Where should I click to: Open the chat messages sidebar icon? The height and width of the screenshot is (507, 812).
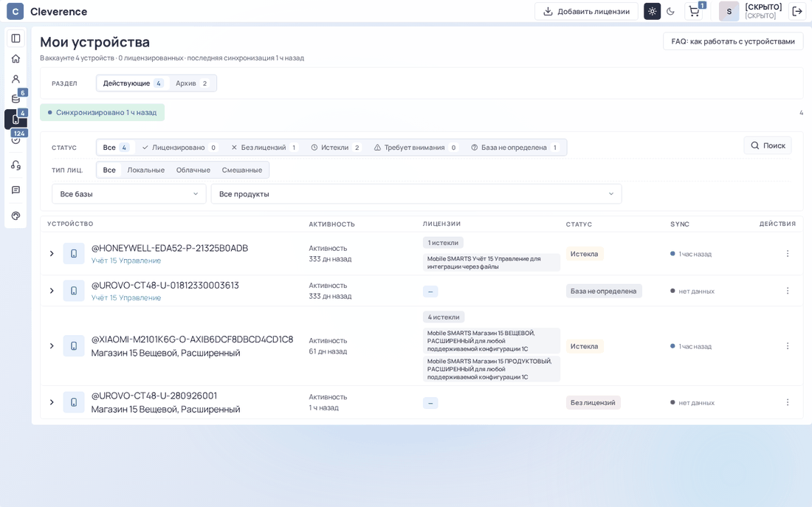coord(16,190)
